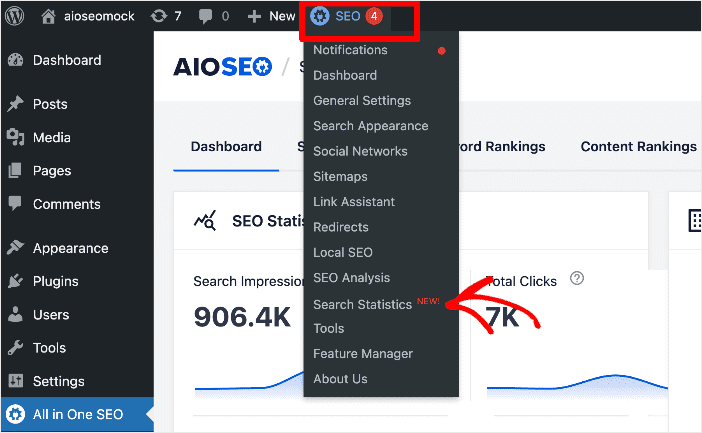702x433 pixels.
Task: Open Pages in the sidebar
Action: 52,171
